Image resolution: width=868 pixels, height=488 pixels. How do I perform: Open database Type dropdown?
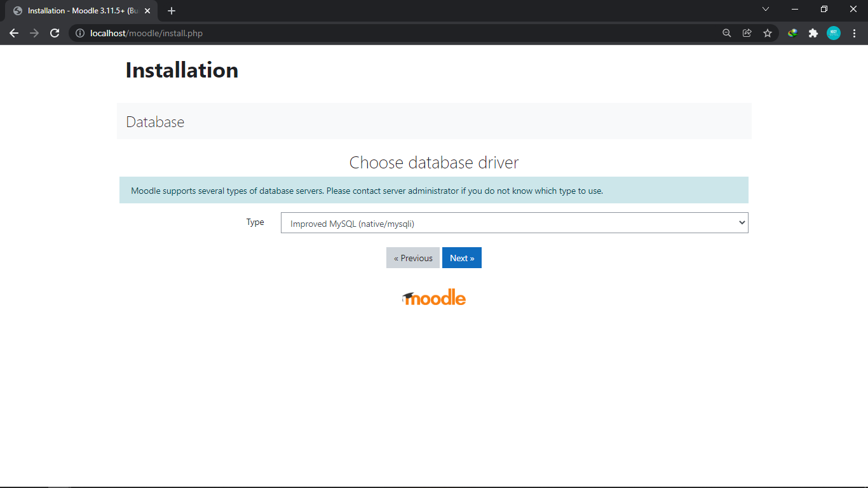point(514,223)
